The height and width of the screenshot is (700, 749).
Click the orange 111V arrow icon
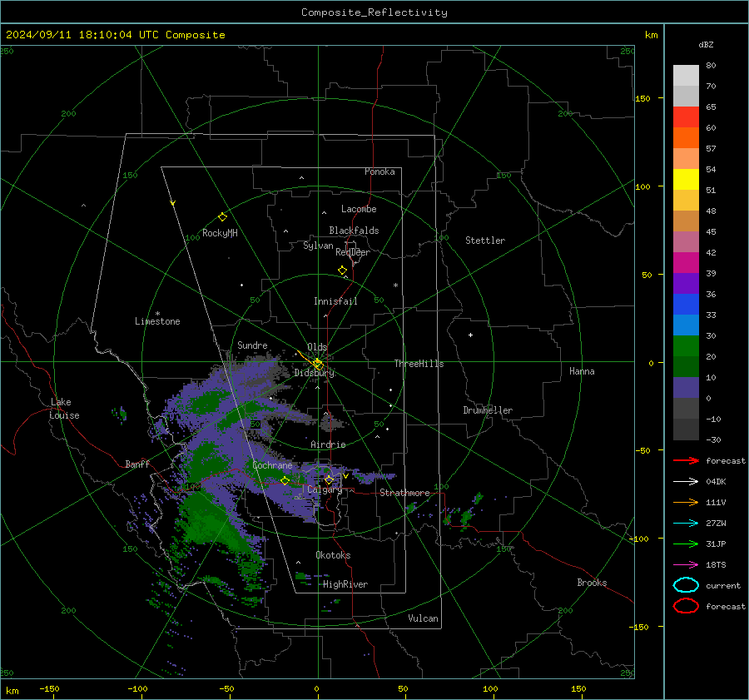tap(686, 502)
